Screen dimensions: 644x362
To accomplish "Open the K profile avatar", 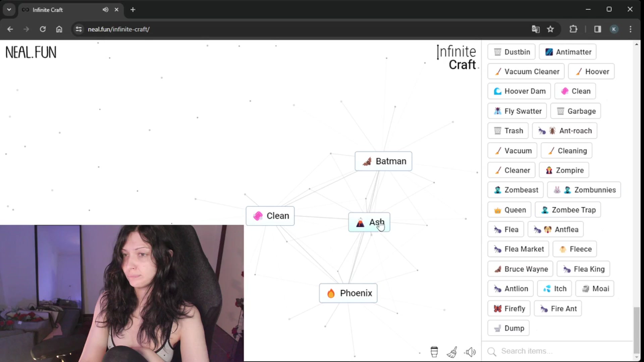I will point(614,29).
